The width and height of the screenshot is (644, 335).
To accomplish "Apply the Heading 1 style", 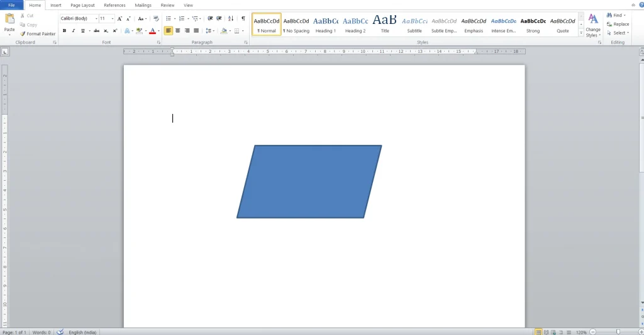I will click(325, 24).
